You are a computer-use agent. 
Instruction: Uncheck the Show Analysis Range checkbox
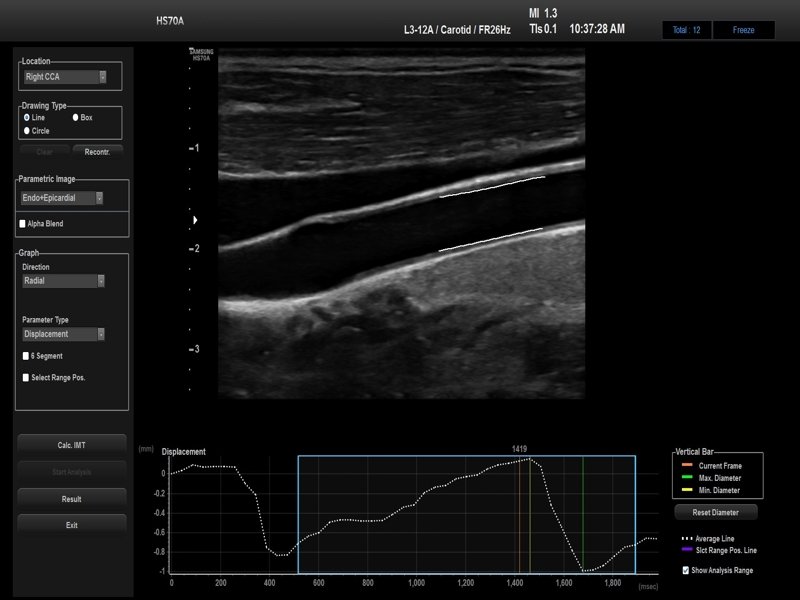point(685,570)
